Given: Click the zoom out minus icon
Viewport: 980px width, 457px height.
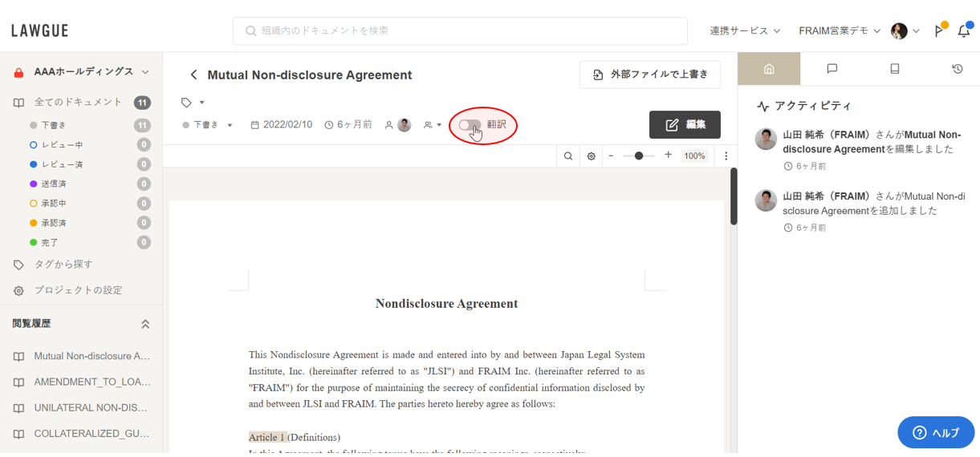Looking at the screenshot, I should tap(611, 156).
